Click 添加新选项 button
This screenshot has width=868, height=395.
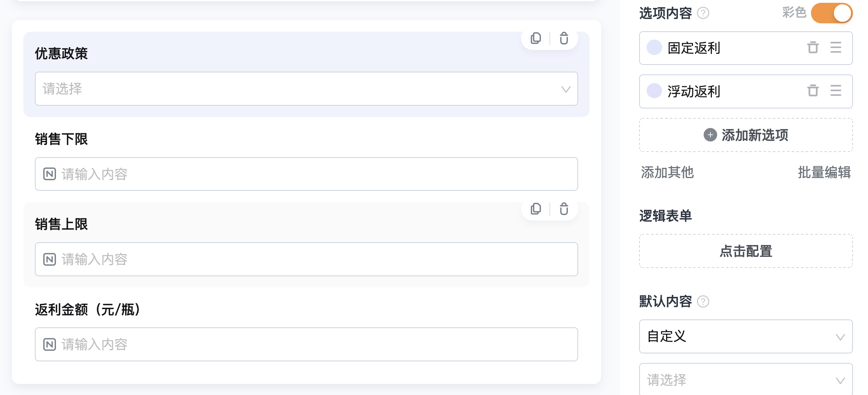click(746, 135)
